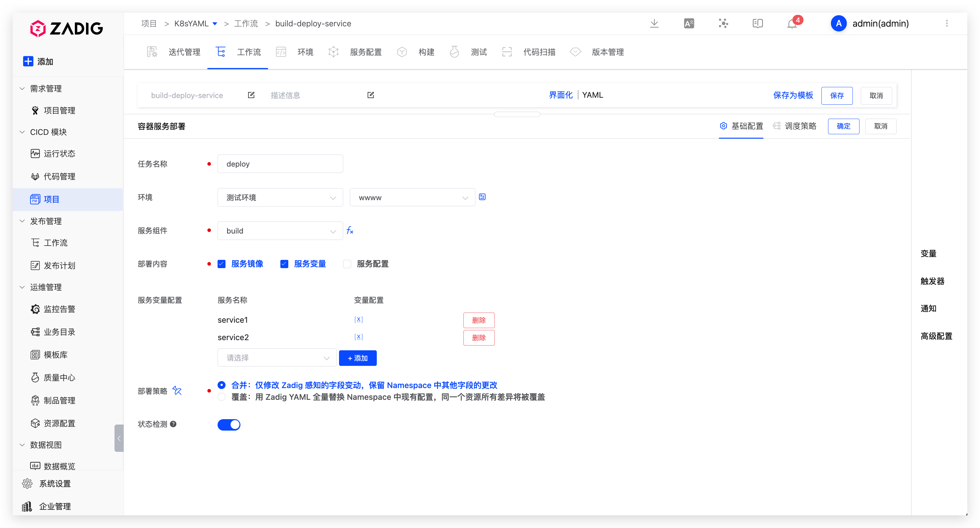Viewport: 980px width, 528px height.
Task: Switch to the 构建 tab
Action: (x=415, y=52)
